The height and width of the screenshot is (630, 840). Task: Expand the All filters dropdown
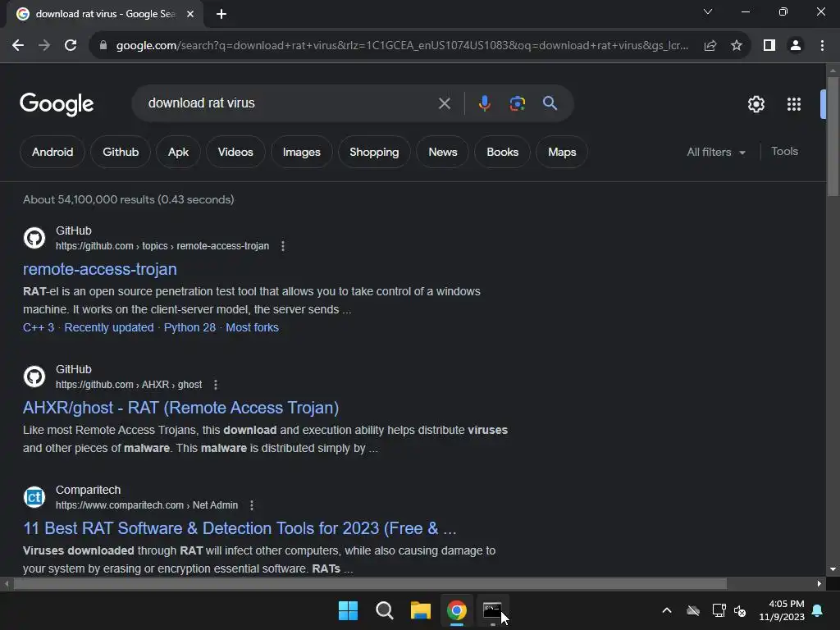(716, 152)
